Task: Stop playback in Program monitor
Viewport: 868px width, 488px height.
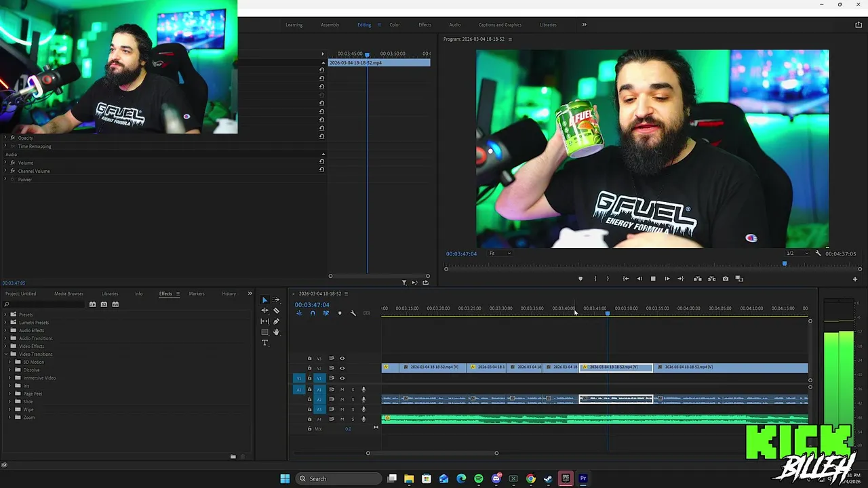Action: [653, 279]
